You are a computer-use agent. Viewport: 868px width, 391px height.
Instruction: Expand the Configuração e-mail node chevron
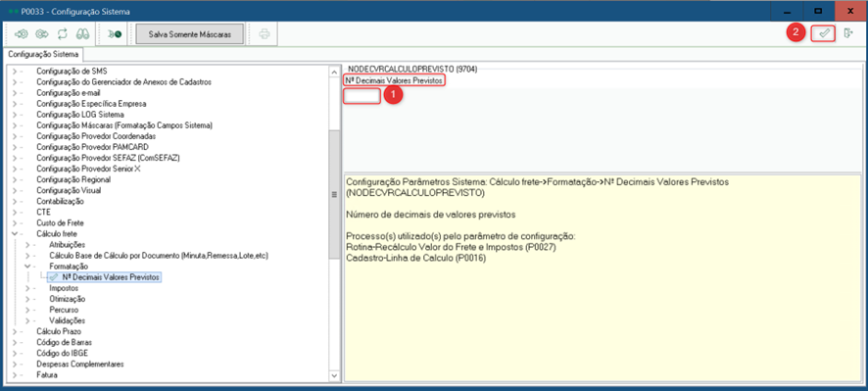[15, 93]
